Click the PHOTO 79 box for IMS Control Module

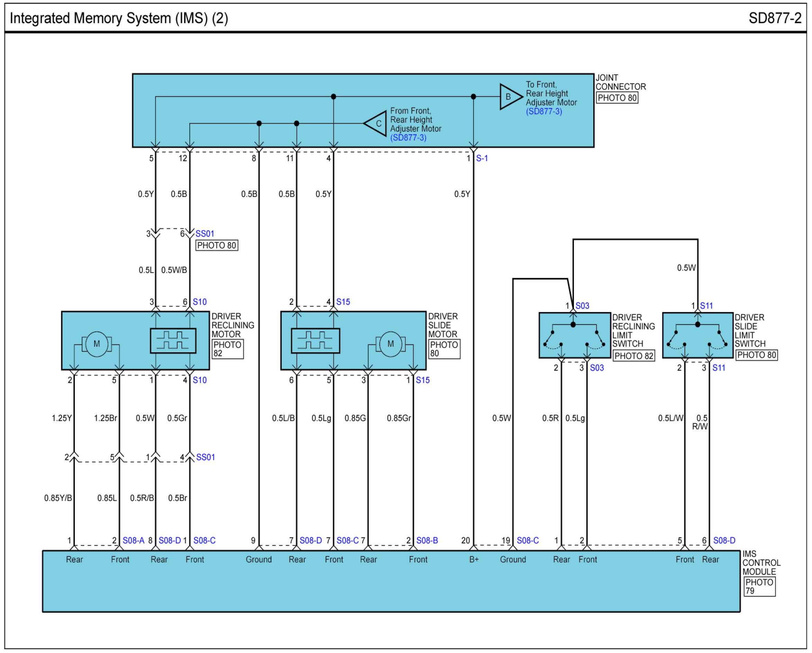[x=759, y=587]
